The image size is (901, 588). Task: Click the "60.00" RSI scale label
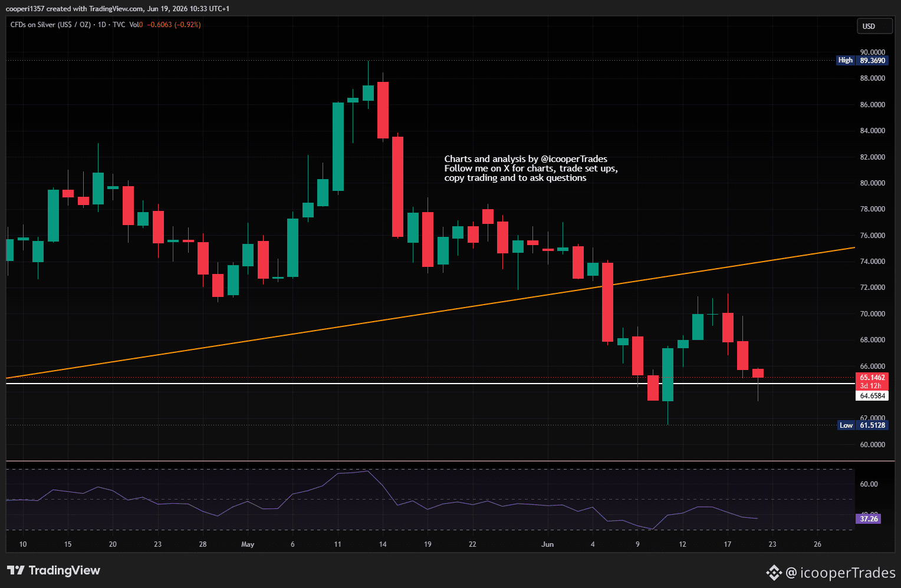tap(869, 484)
